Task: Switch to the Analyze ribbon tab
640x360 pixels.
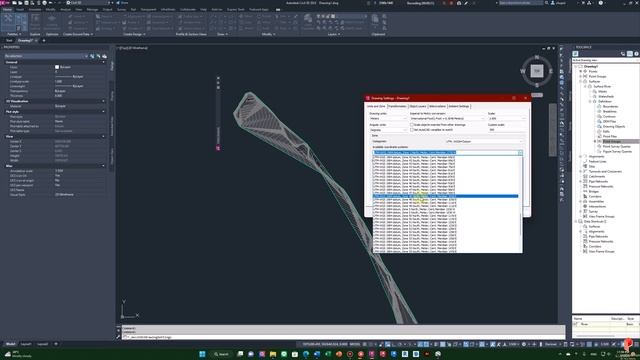Action: 65,9
